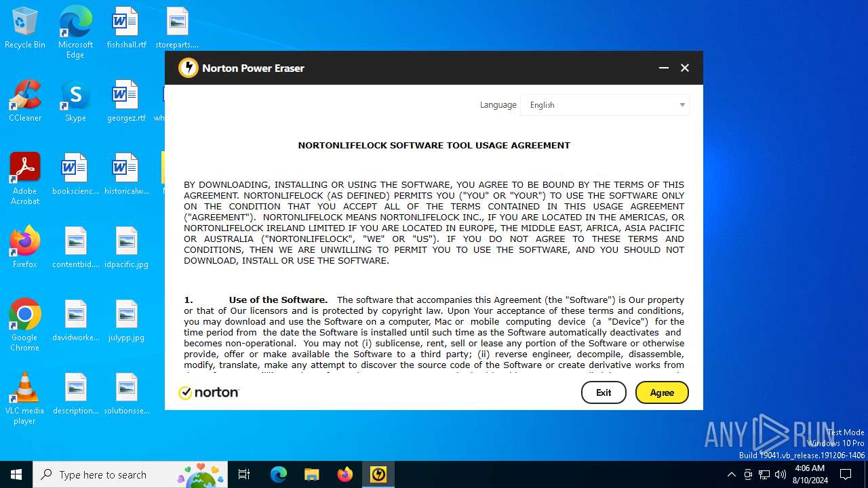
Task: Open Task View from taskbar
Action: (x=244, y=474)
